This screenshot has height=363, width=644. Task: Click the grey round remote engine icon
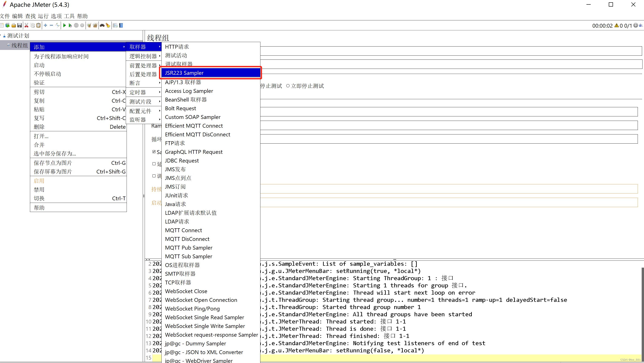point(636,25)
